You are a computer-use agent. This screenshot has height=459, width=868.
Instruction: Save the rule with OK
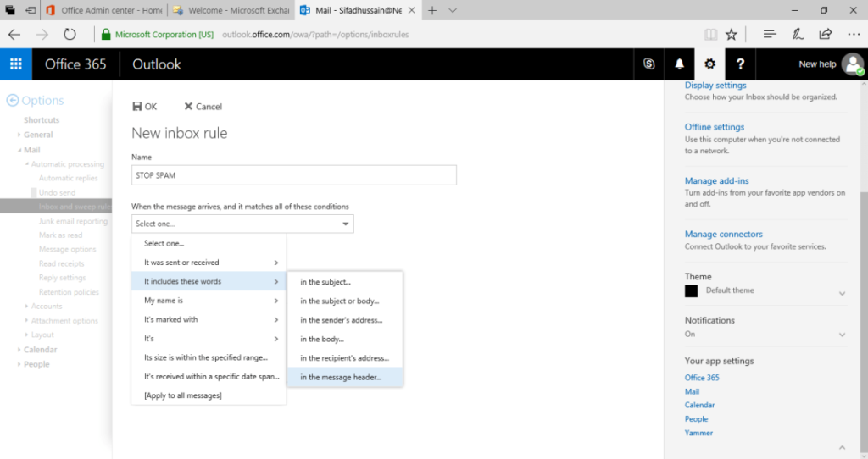point(144,107)
